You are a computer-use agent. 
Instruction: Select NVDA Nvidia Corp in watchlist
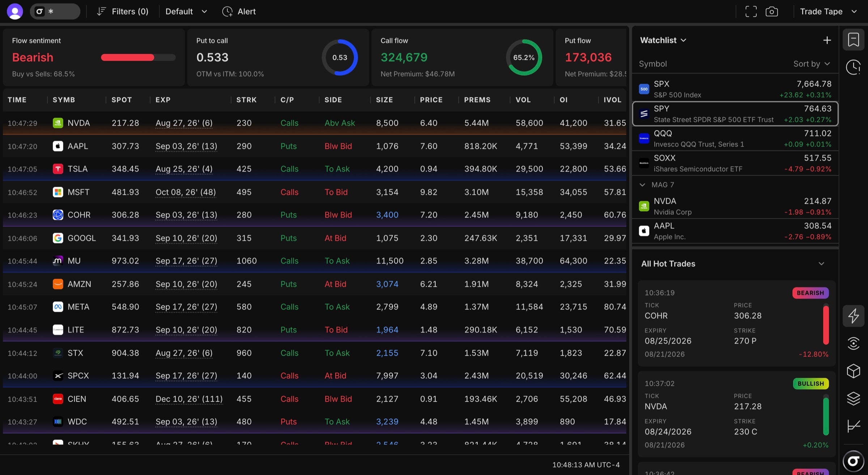point(735,206)
